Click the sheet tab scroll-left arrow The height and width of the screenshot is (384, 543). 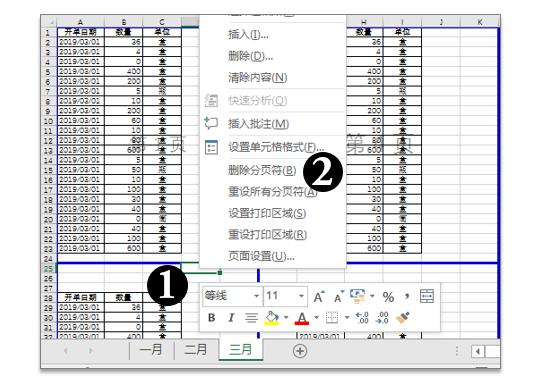(66, 351)
